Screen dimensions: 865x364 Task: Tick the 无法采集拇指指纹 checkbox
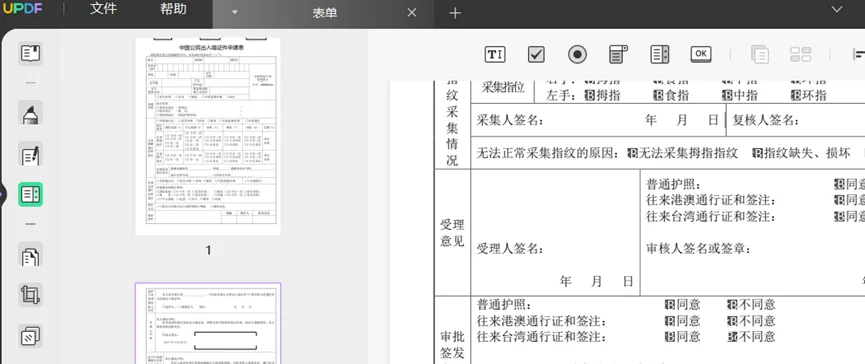tap(633, 153)
